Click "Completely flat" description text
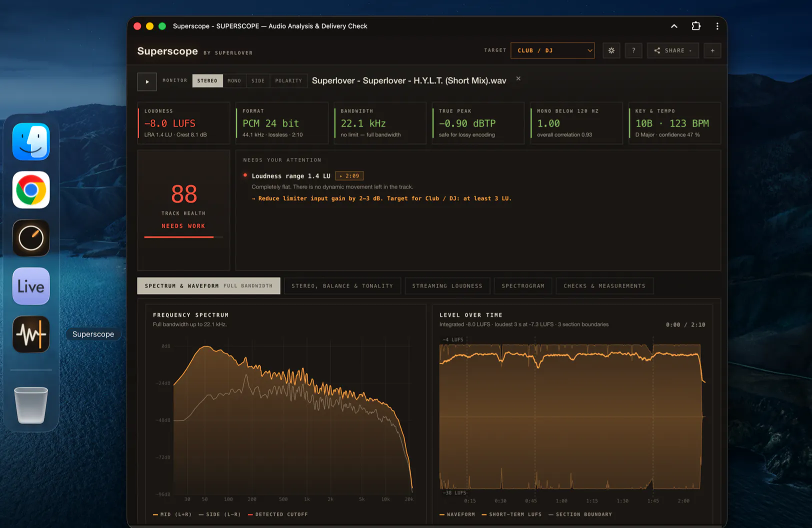 point(332,187)
